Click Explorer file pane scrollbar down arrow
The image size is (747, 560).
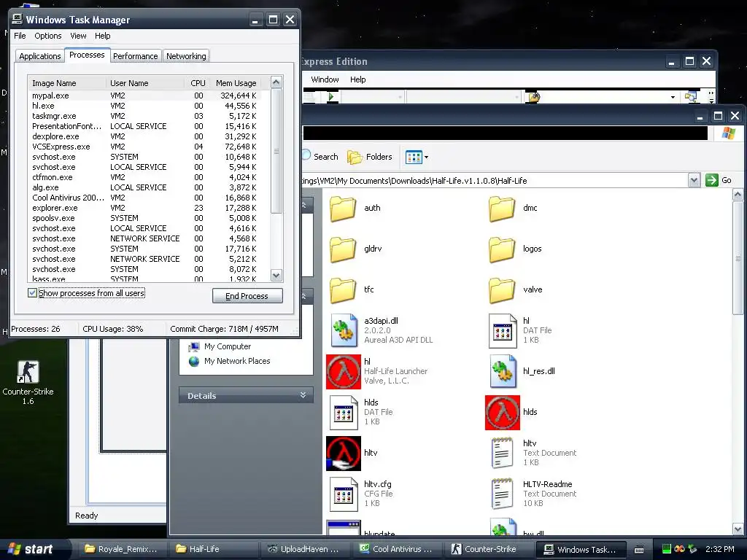[738, 529]
